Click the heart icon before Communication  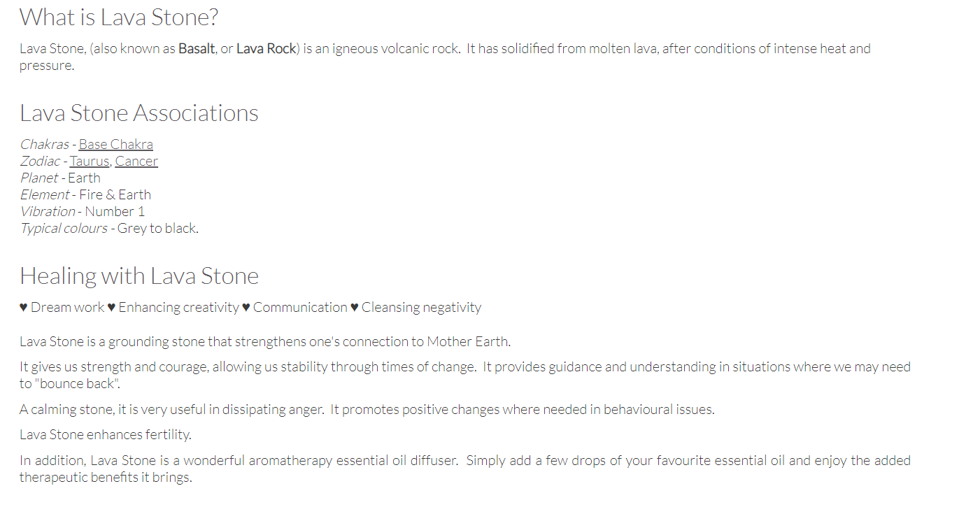[x=246, y=308]
